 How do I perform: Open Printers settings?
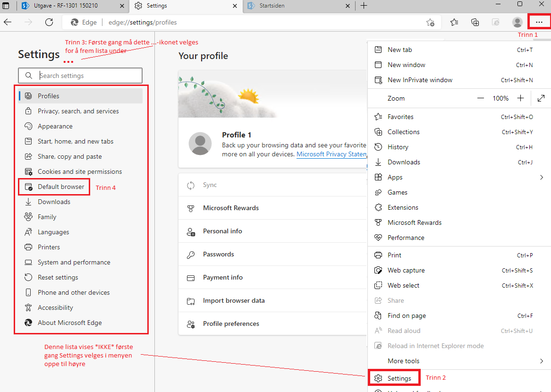80,247
